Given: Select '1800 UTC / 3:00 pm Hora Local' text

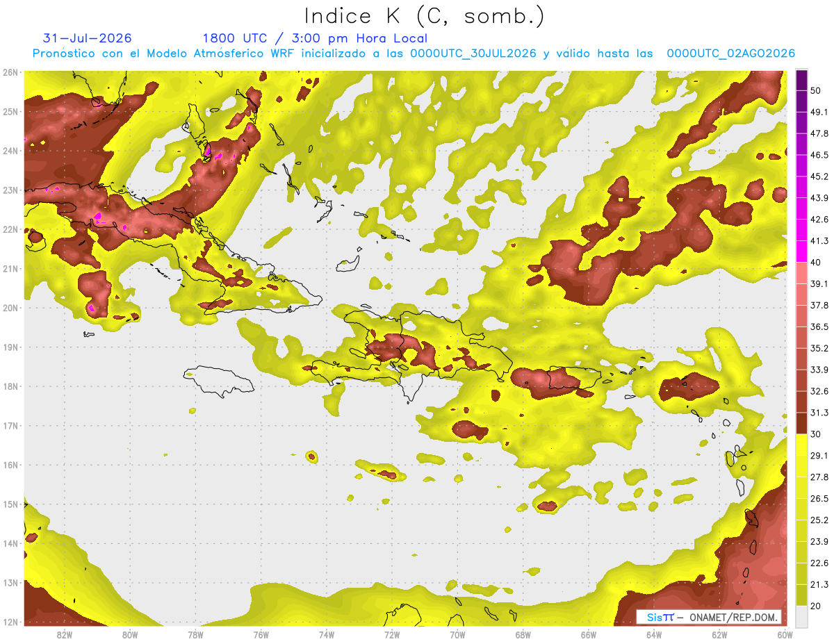Looking at the screenshot, I should pos(315,38).
